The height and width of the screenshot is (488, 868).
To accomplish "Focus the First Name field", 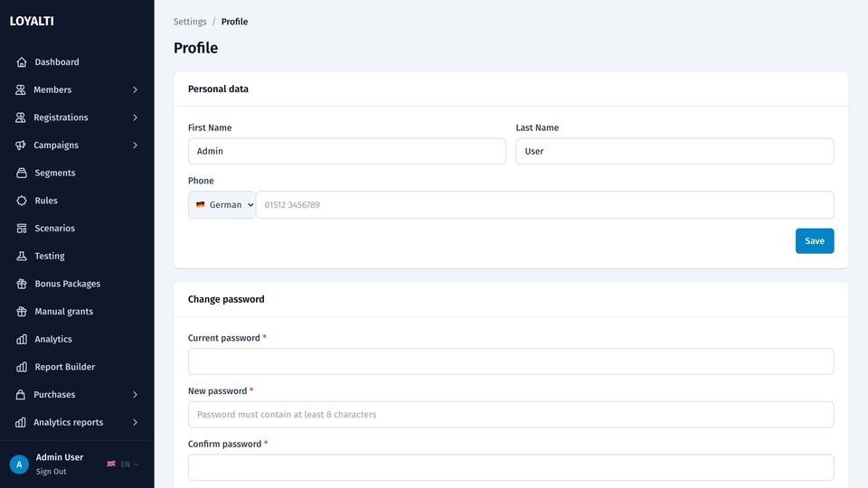I will tap(347, 151).
